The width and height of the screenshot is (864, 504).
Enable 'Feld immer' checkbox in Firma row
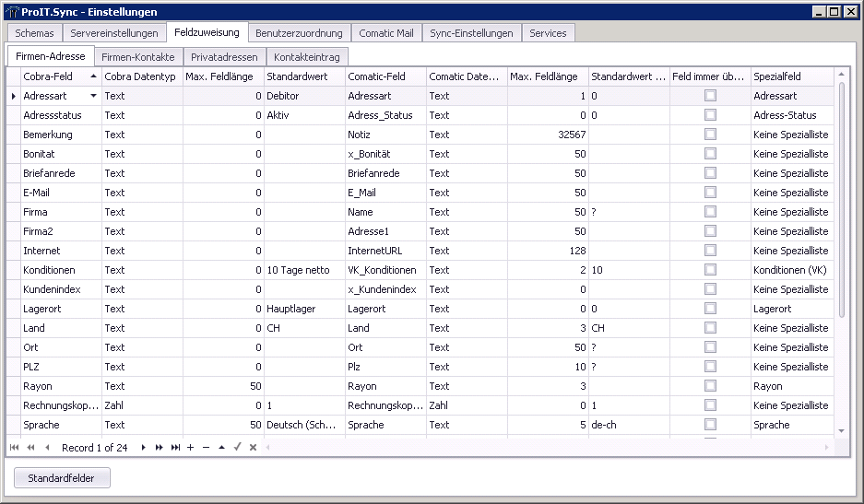point(710,212)
